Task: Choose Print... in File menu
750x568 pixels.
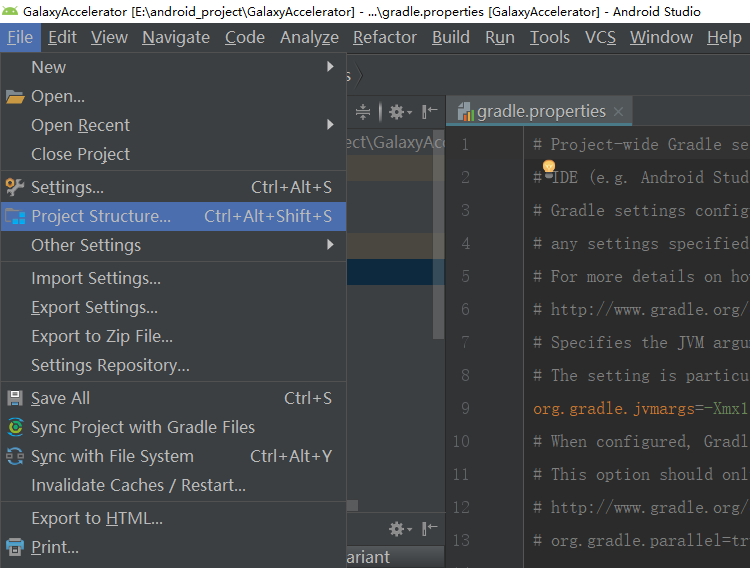Action: [173, 547]
